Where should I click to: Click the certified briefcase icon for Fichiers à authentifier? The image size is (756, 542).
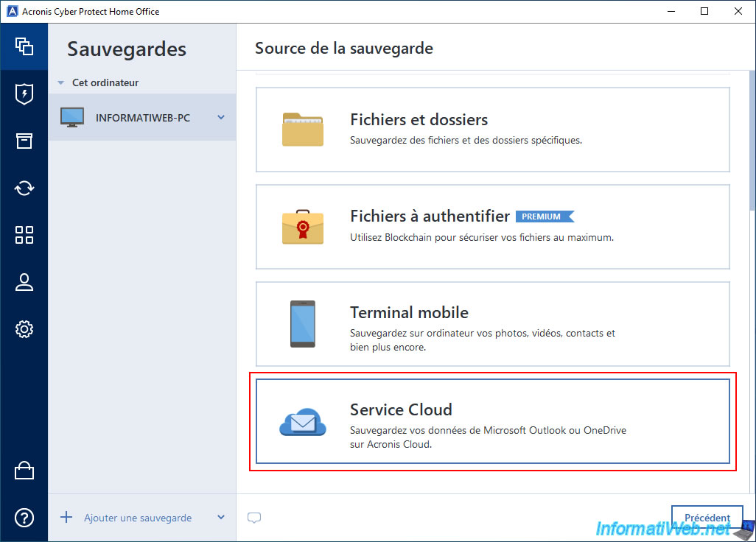(303, 226)
